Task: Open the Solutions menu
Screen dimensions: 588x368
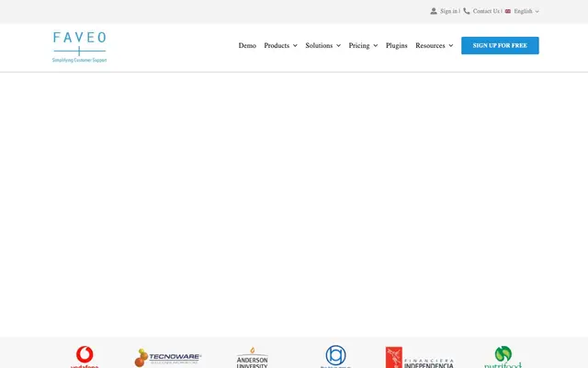Action: coord(319,45)
